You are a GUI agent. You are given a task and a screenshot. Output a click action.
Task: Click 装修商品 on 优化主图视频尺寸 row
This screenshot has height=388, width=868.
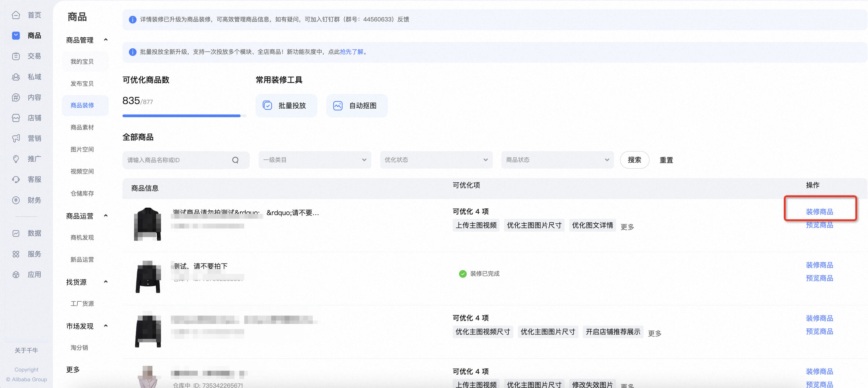click(x=819, y=318)
